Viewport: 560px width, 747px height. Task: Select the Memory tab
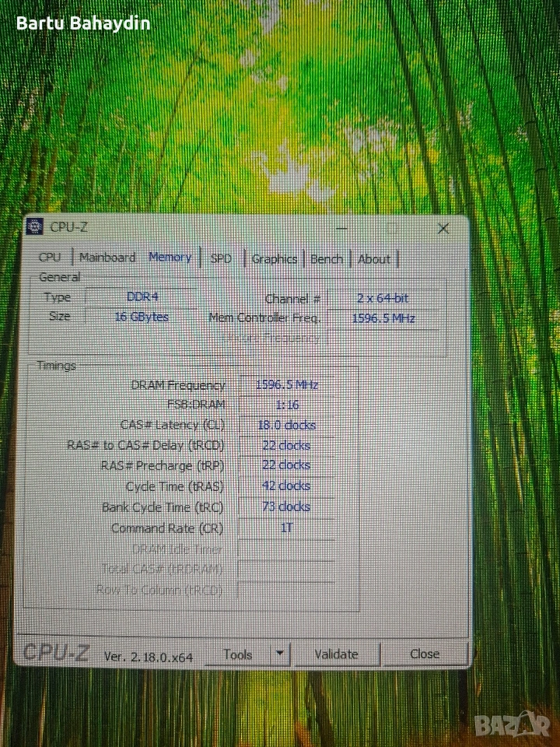(x=170, y=257)
